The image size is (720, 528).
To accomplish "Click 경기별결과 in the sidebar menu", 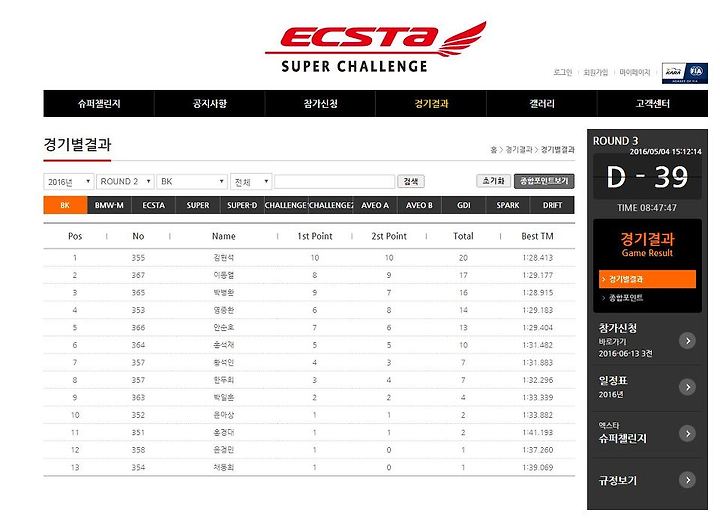I will click(647, 279).
